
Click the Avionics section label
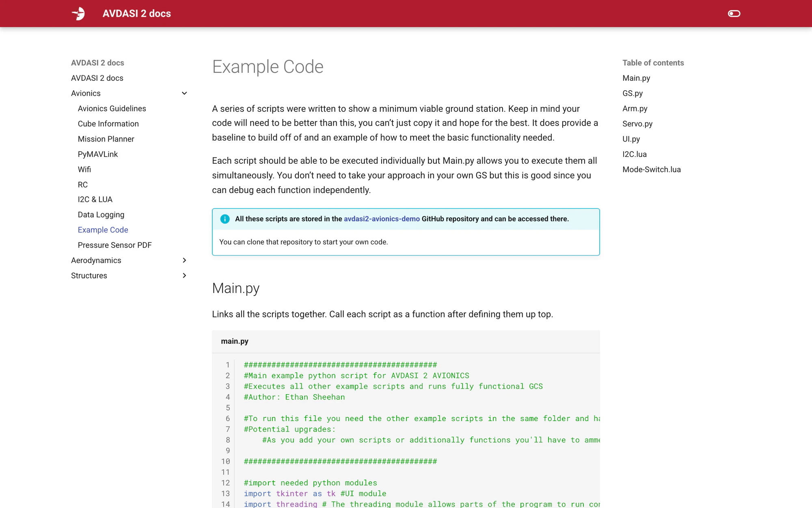pos(86,93)
